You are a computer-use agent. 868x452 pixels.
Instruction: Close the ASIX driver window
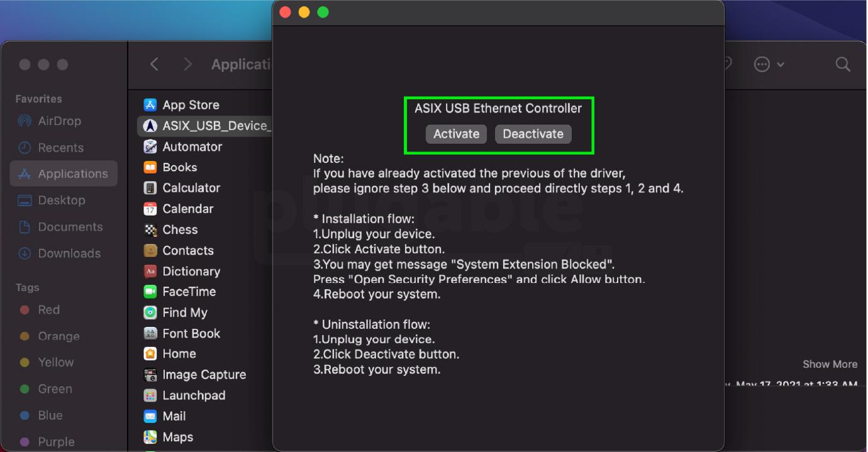286,12
